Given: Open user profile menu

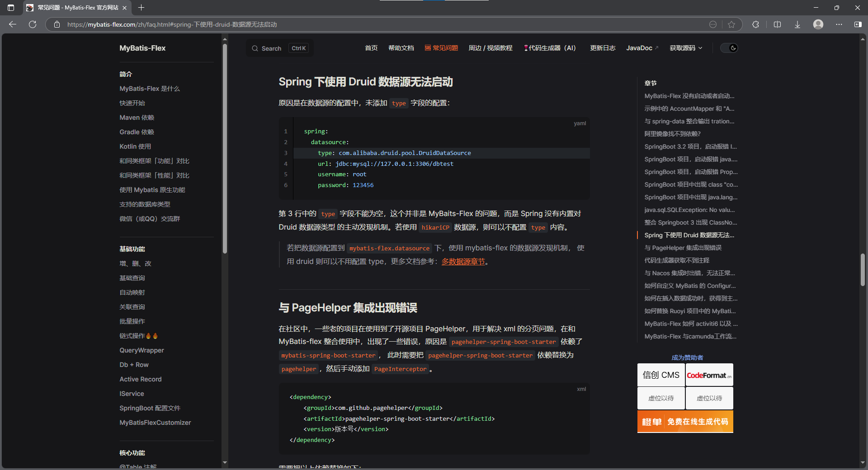Looking at the screenshot, I should click(x=818, y=24).
